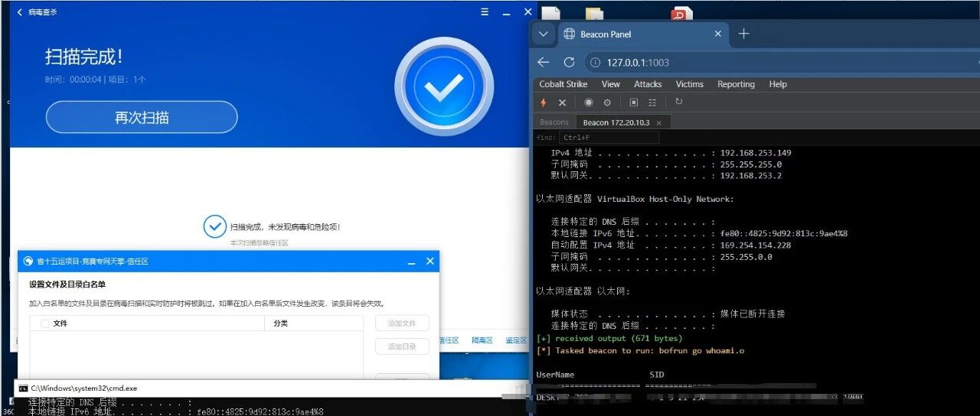Click the VirtualBox Host-Only Network adapter line
Screen dimensions: 980x416
coord(635,199)
